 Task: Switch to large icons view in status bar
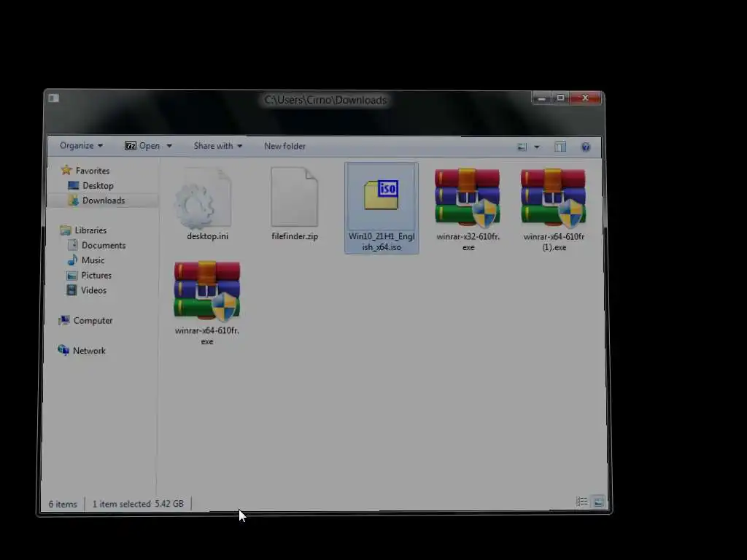click(598, 502)
